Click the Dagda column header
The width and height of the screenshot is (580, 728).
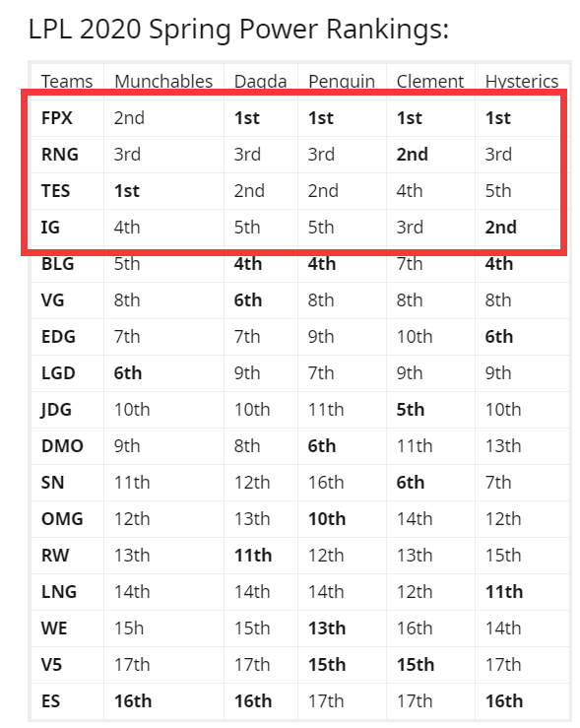pyautogui.click(x=260, y=81)
